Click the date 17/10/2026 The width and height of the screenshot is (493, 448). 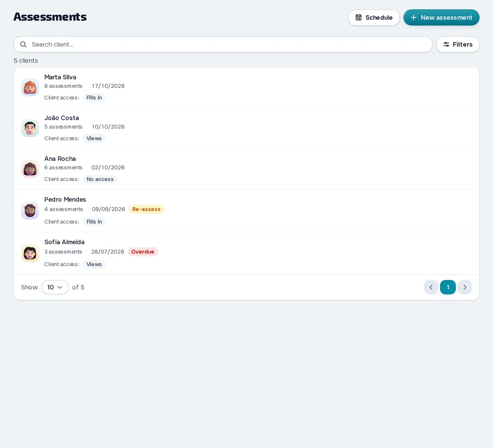(x=108, y=86)
